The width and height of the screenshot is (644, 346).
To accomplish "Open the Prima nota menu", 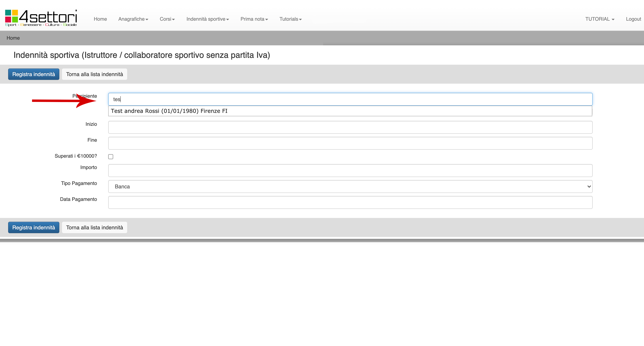I will 254,19.
